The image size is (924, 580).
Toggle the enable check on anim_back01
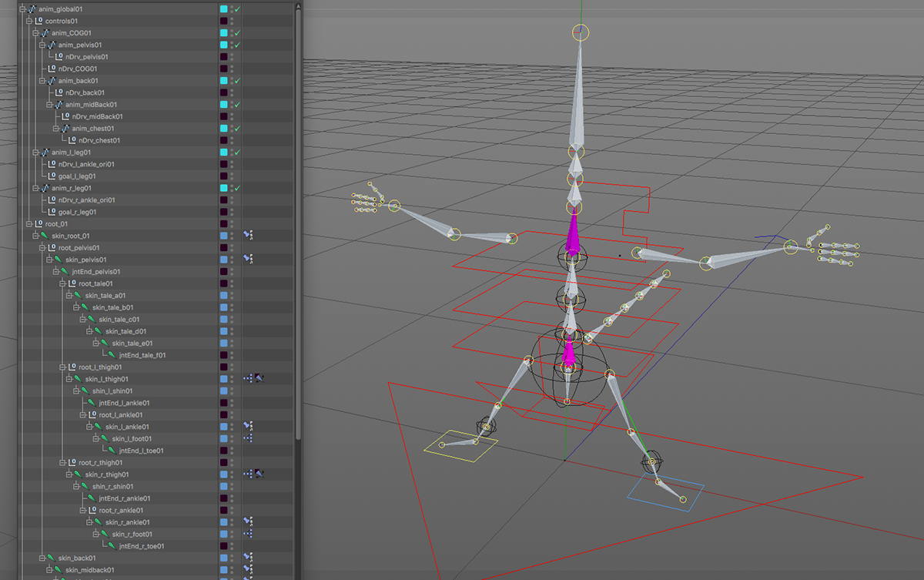pyautogui.click(x=238, y=81)
